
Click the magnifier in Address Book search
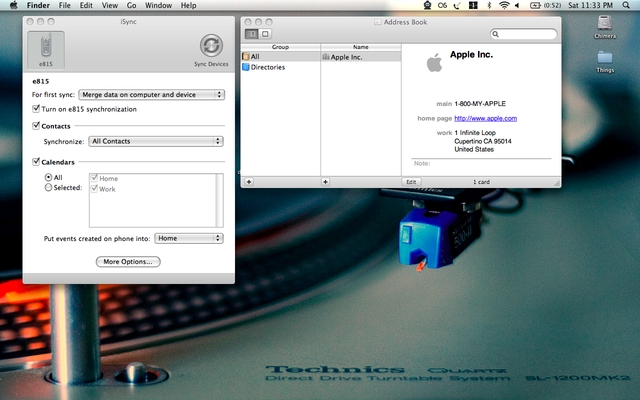(496, 34)
